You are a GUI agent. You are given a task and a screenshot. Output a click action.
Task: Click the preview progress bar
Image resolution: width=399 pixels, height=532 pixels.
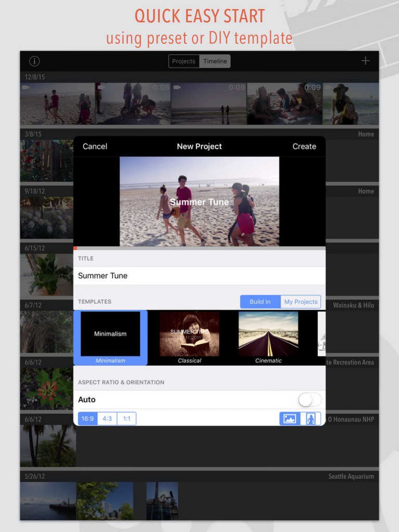point(199,248)
